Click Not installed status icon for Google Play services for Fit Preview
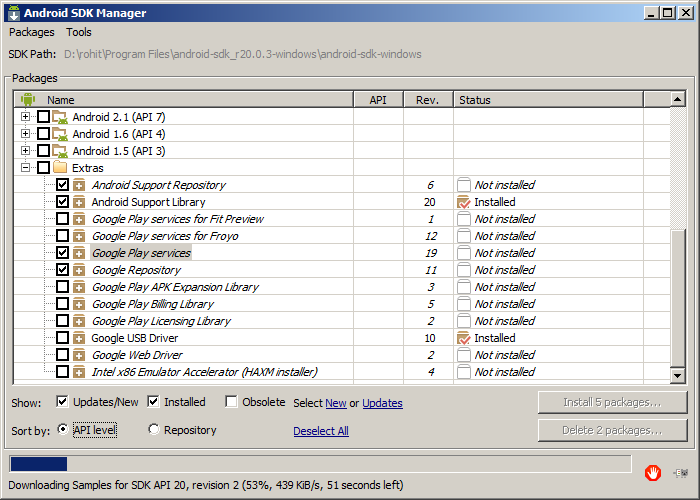Image resolution: width=700 pixels, height=500 pixels. 464,219
